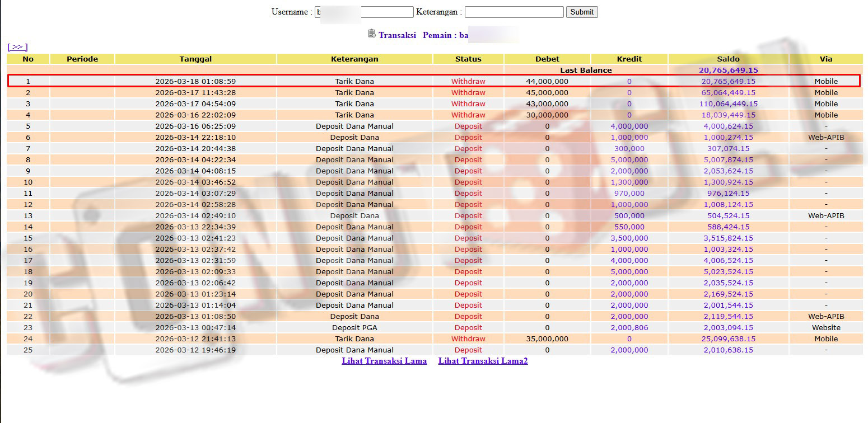868x423 pixels.
Task: Click kredit value 4,000,000 in row 5
Action: (629, 126)
